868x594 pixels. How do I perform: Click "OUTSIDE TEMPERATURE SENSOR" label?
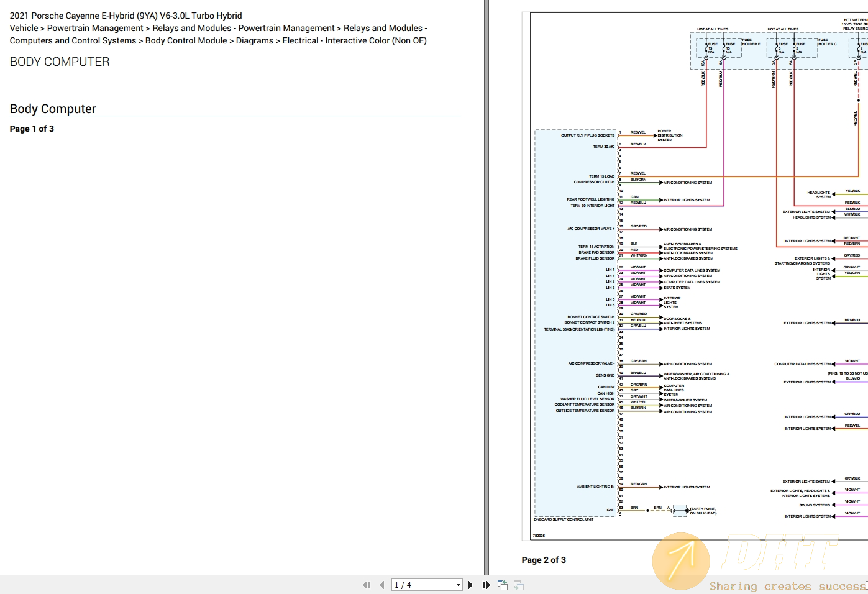point(585,411)
